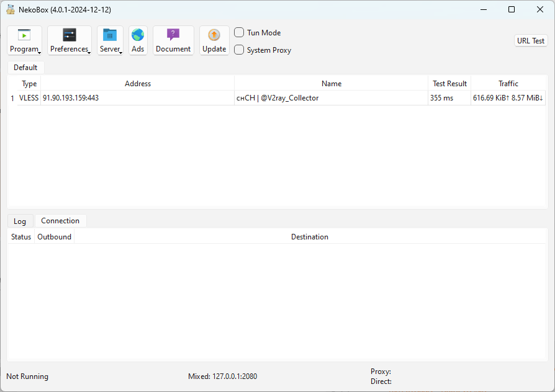Enable System Proxy checkbox

[239, 50]
